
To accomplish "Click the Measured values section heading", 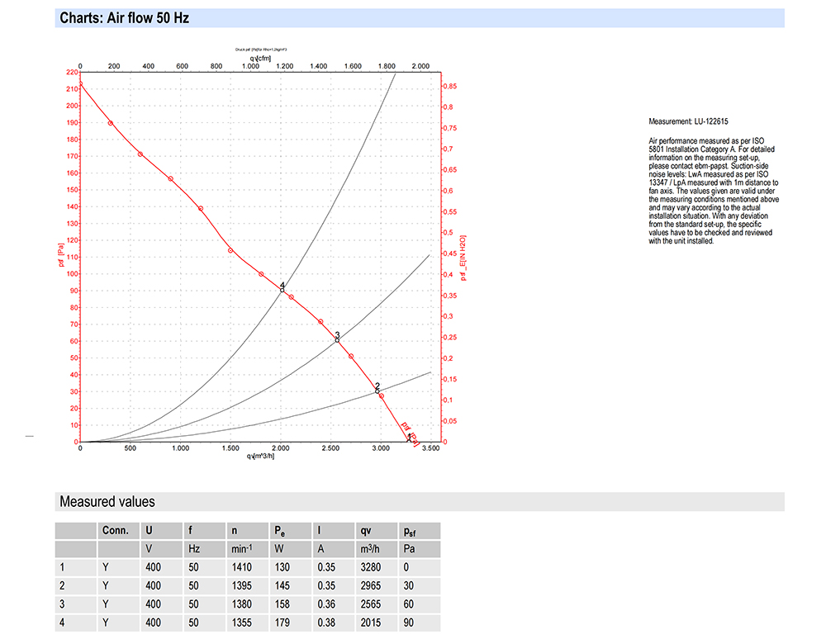I will (x=107, y=501).
